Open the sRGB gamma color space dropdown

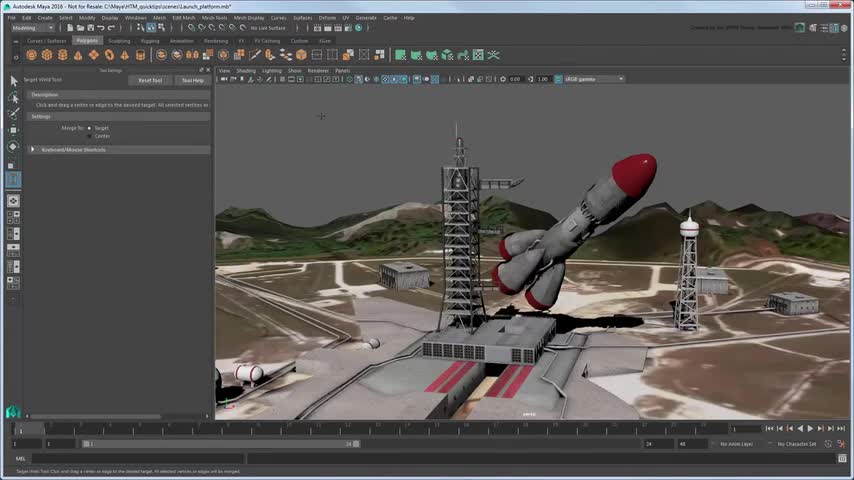pyautogui.click(x=594, y=79)
